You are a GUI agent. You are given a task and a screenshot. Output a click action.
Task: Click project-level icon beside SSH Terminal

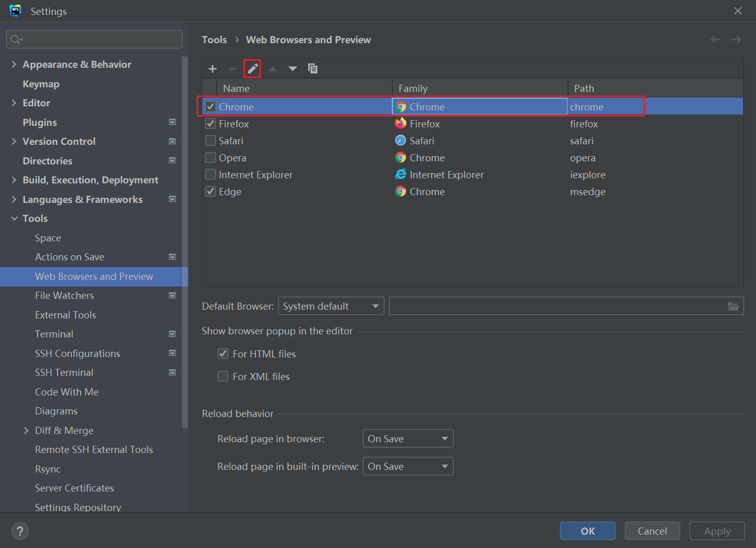(x=173, y=372)
